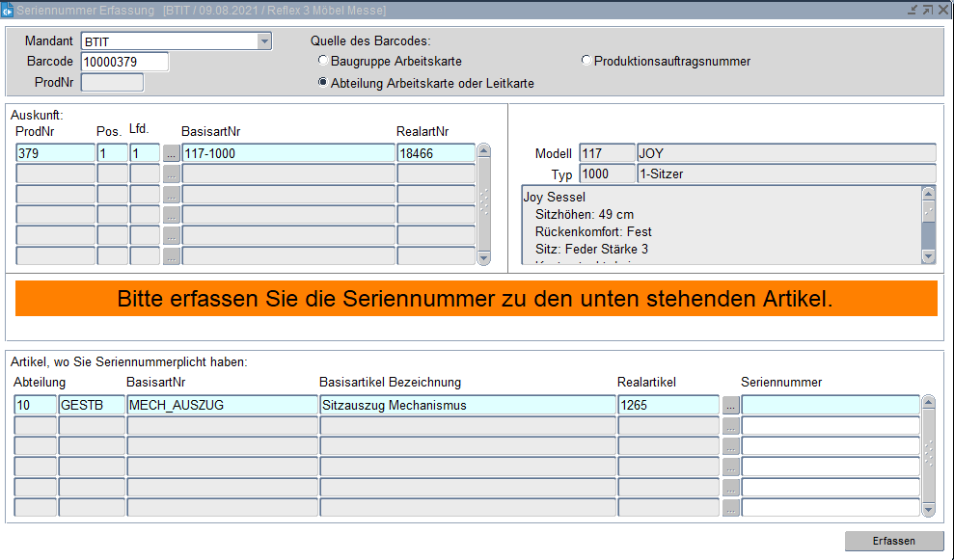Click the Basisartikel Bezeichnung Sitzauszug Mechanismus field
The width and height of the screenshot is (954, 560).
click(467, 406)
